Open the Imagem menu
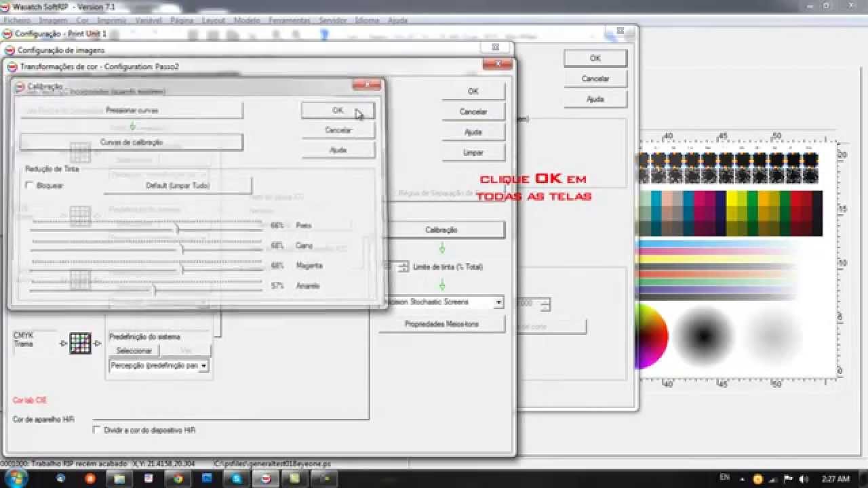 tap(53, 20)
